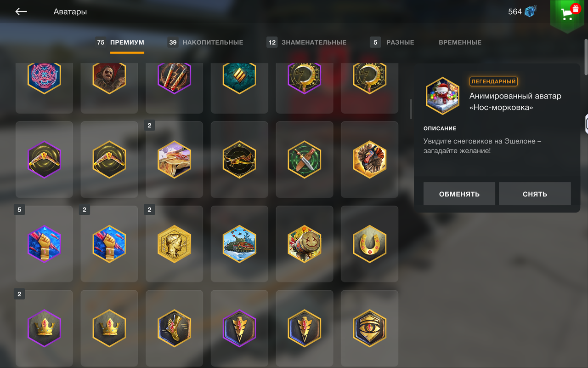Image resolution: width=588 pixels, height=368 pixels.
Task: Go back using the left arrow icon
Action: (x=21, y=11)
